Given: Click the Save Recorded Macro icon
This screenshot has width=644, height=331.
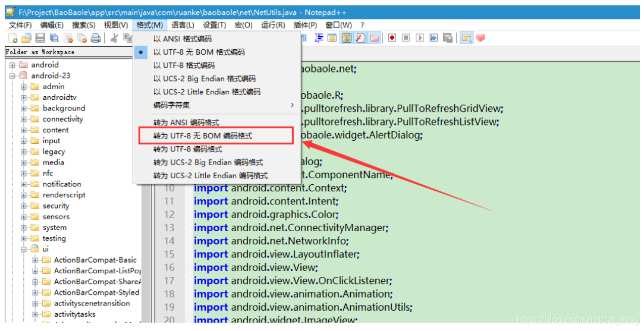Looking at the screenshot, I should tap(448, 38).
